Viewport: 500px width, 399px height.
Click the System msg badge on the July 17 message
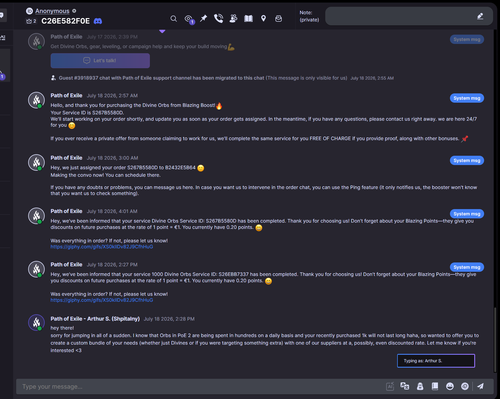[x=467, y=40]
